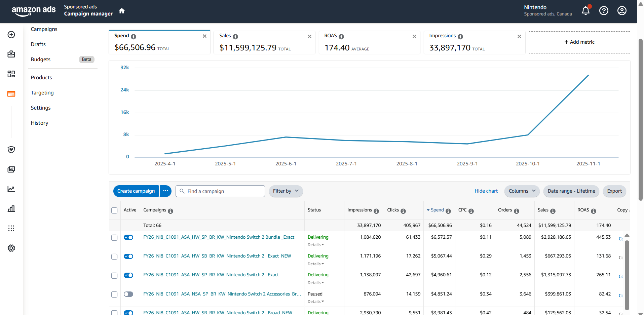Open Budgets in the side menu
Screen dimensions: 644x315
point(41,59)
